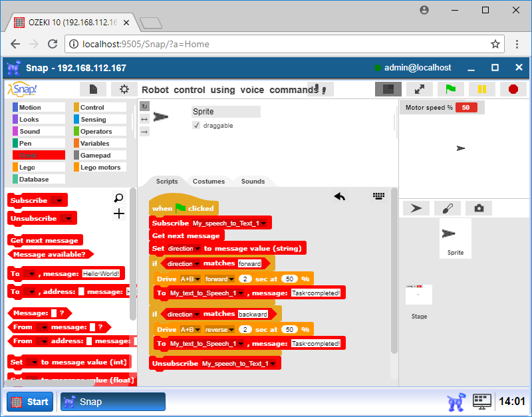
Task: Take a camera snapshot for new sprite
Action: click(479, 208)
